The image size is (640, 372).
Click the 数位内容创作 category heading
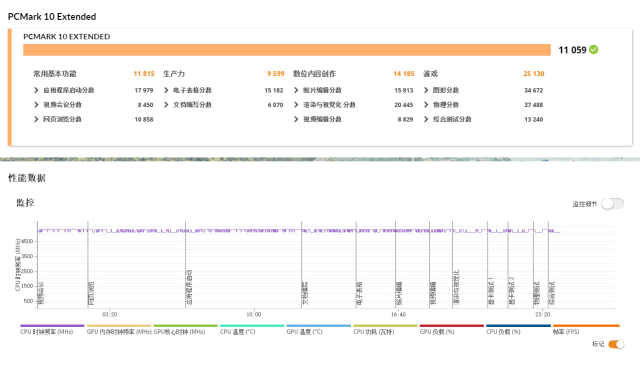point(314,74)
